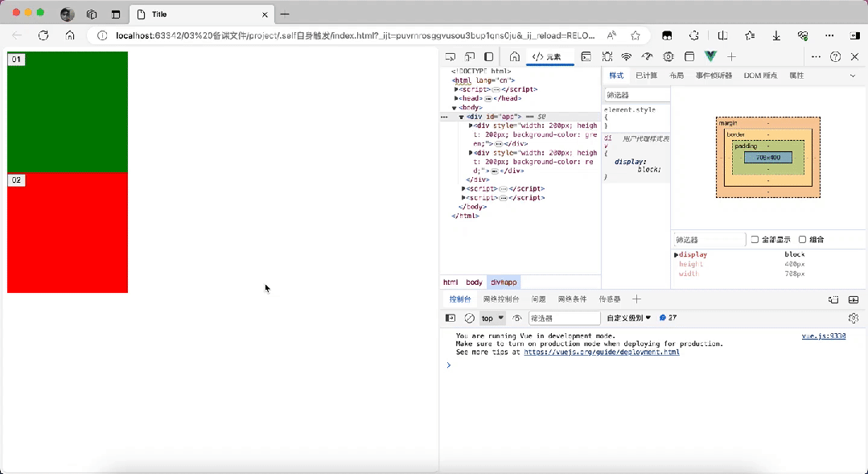Go to browser home page
Image resolution: width=868 pixels, height=474 pixels.
coord(70,35)
